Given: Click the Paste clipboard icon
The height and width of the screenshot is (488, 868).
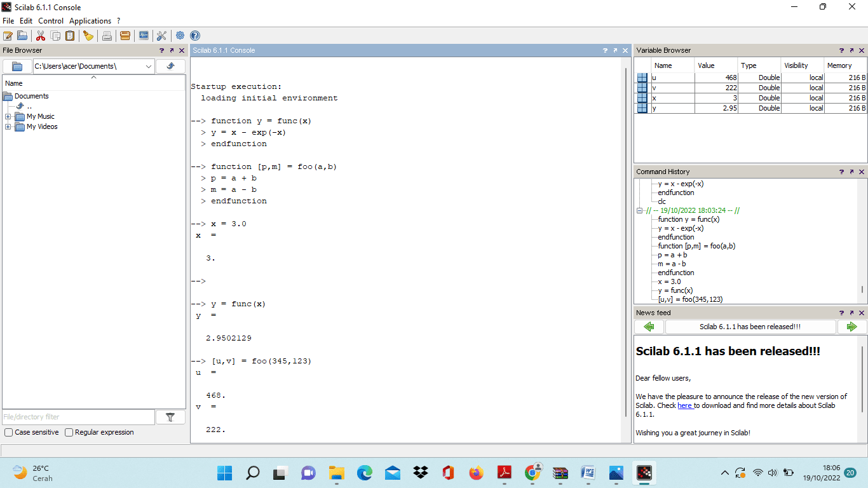Looking at the screenshot, I should tap(70, 36).
